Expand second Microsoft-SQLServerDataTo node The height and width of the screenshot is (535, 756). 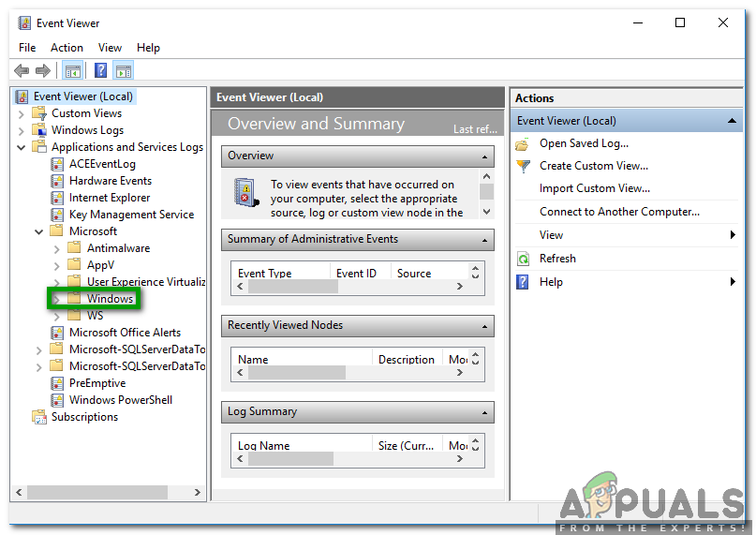(x=39, y=367)
